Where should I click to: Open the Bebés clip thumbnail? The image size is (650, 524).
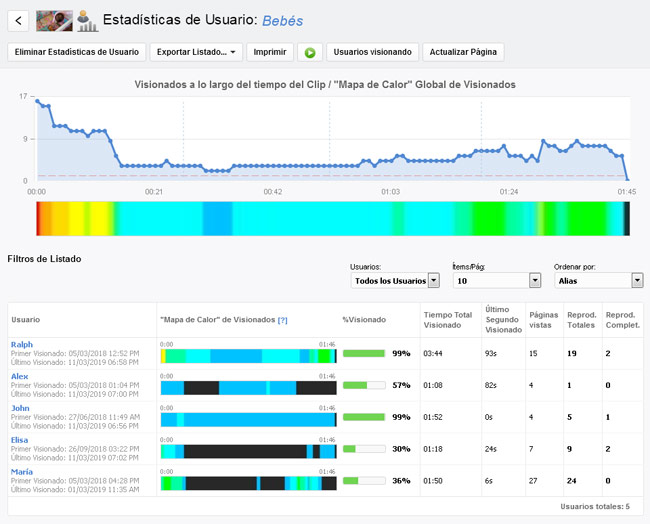coord(54,21)
